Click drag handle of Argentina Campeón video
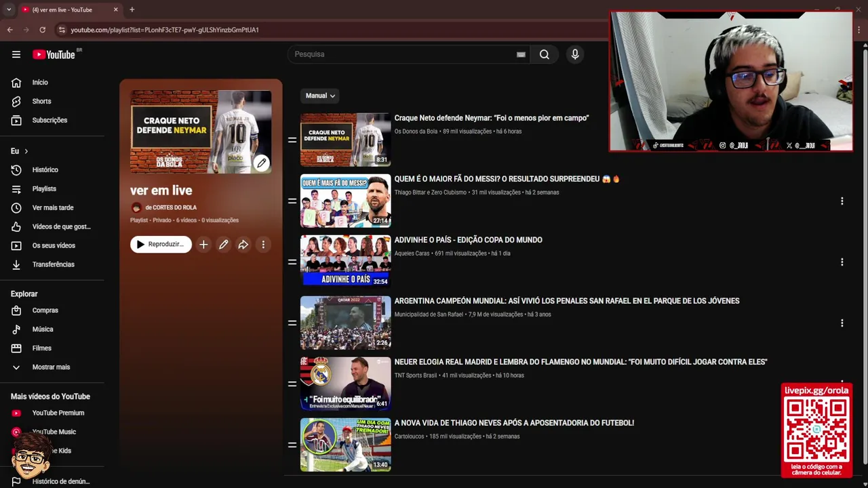The width and height of the screenshot is (868, 488). (292, 323)
